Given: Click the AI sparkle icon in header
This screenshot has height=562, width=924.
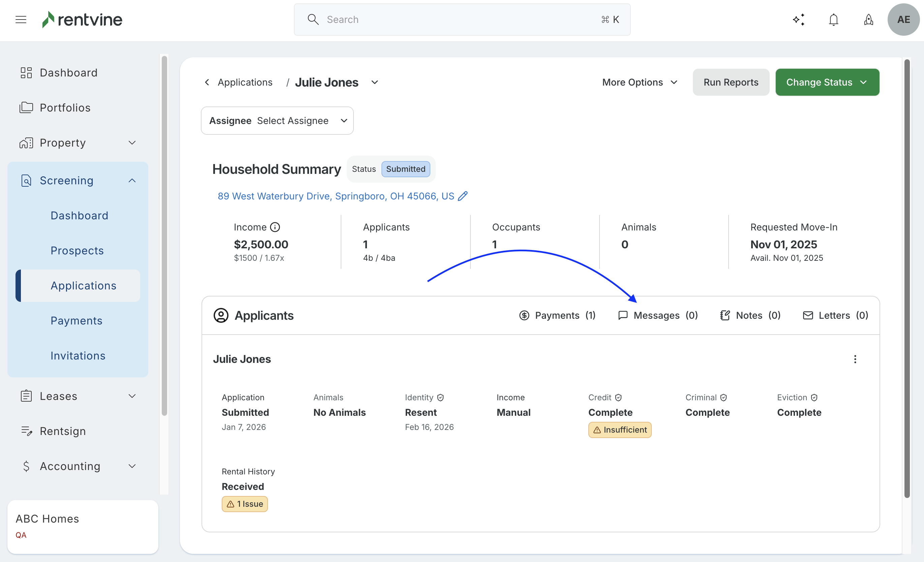Looking at the screenshot, I should point(798,20).
